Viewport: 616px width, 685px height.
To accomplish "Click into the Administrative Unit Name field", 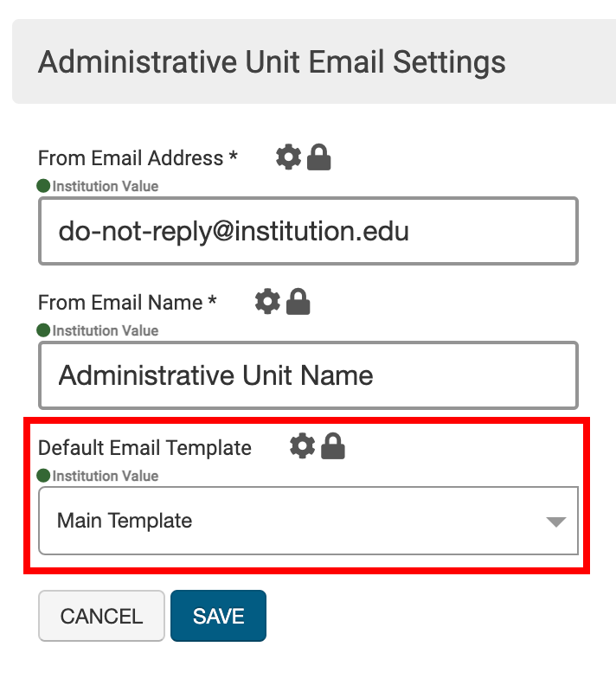I will click(308, 375).
